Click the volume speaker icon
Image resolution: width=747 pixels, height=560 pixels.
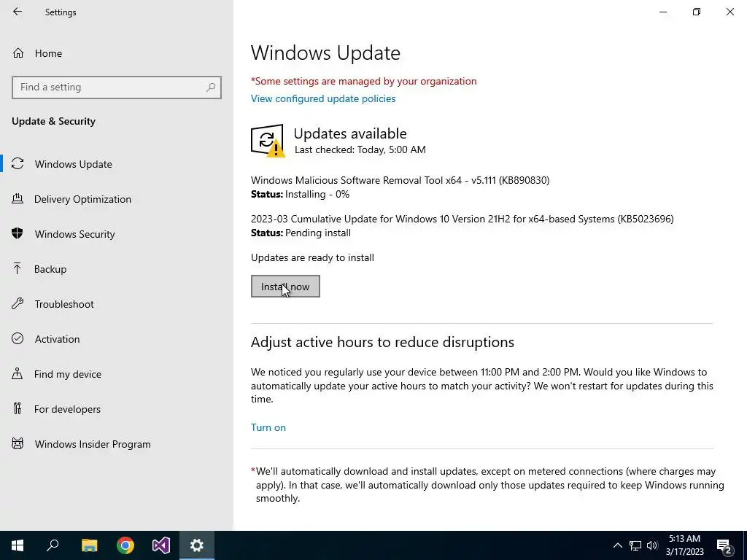point(652,545)
